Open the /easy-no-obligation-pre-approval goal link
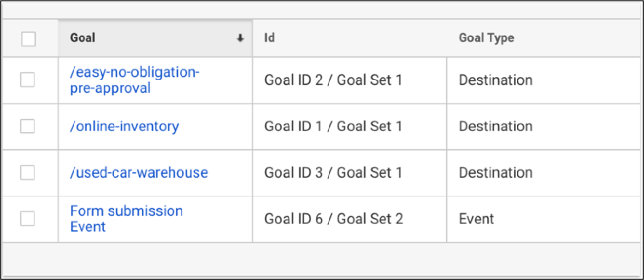 click(135, 80)
